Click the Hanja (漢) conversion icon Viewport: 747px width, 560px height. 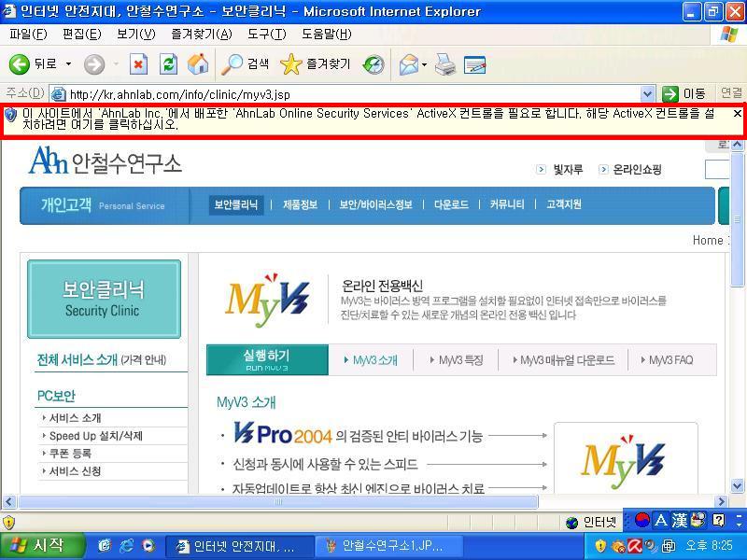tap(680, 520)
